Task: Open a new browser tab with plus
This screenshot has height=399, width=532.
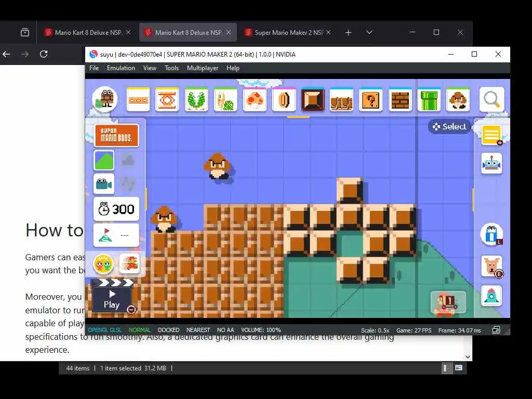Action: (x=348, y=33)
